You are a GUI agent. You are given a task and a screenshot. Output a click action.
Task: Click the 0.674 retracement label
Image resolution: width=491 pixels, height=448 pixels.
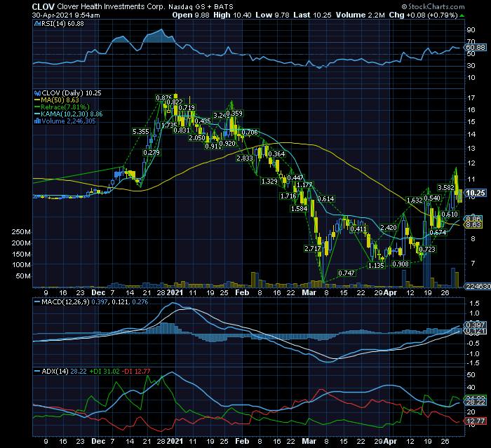(438, 232)
